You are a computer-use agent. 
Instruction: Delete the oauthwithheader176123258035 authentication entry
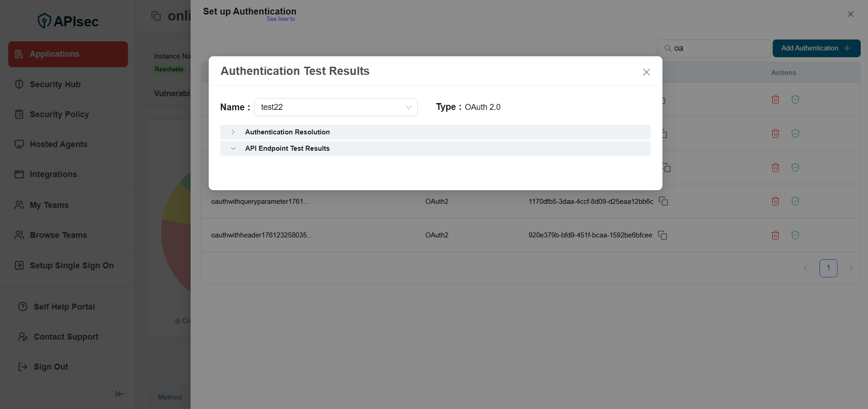click(775, 235)
